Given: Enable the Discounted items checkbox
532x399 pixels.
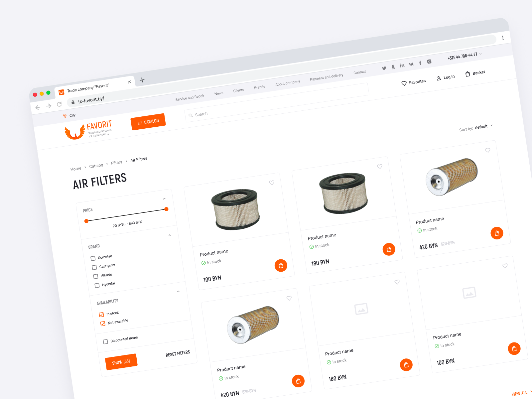Looking at the screenshot, I should click(x=105, y=341).
